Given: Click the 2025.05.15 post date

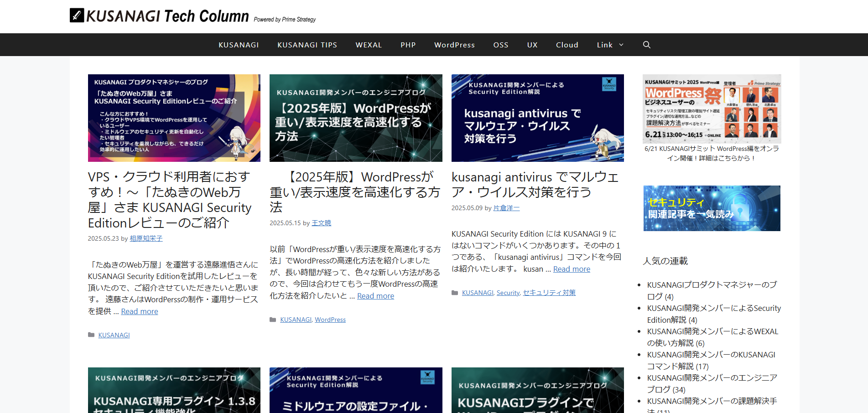Looking at the screenshot, I should 285,223.
